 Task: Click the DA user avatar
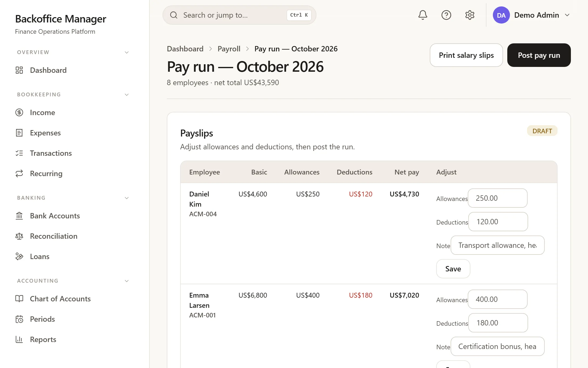(x=501, y=15)
